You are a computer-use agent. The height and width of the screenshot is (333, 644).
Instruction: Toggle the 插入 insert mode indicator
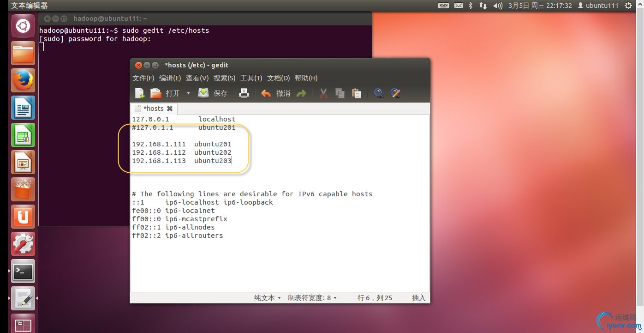[x=418, y=298]
